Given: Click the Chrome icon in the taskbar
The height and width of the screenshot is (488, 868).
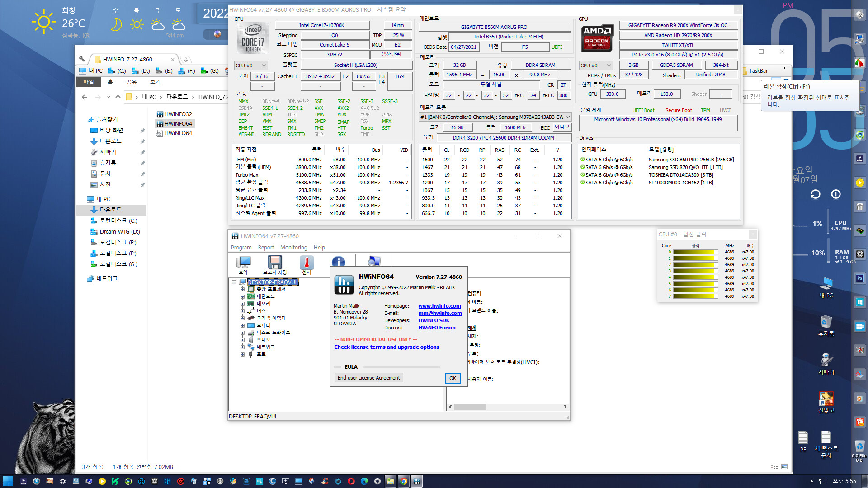Looking at the screenshot, I should 403,481.
